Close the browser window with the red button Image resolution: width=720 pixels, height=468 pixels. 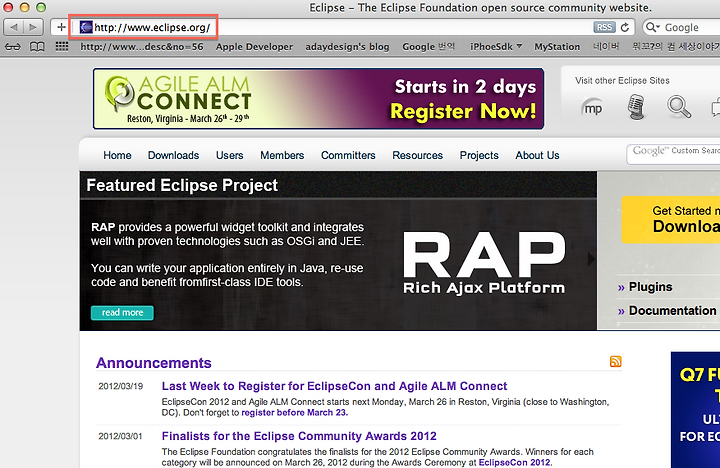pos(8,7)
